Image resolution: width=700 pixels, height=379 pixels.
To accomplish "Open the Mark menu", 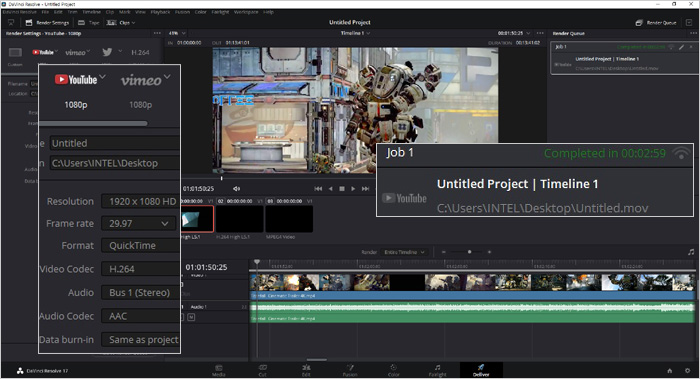I will coord(125,12).
